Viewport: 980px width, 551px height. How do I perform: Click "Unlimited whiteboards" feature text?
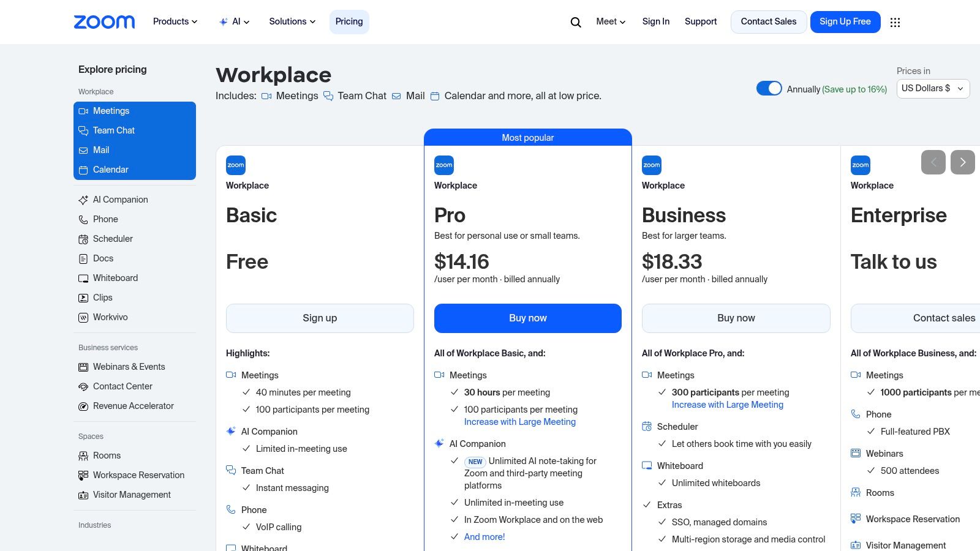point(716,483)
